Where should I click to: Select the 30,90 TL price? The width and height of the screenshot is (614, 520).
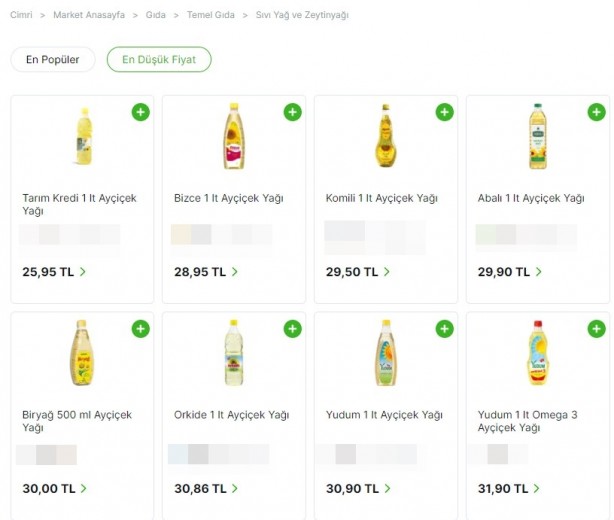[352, 488]
